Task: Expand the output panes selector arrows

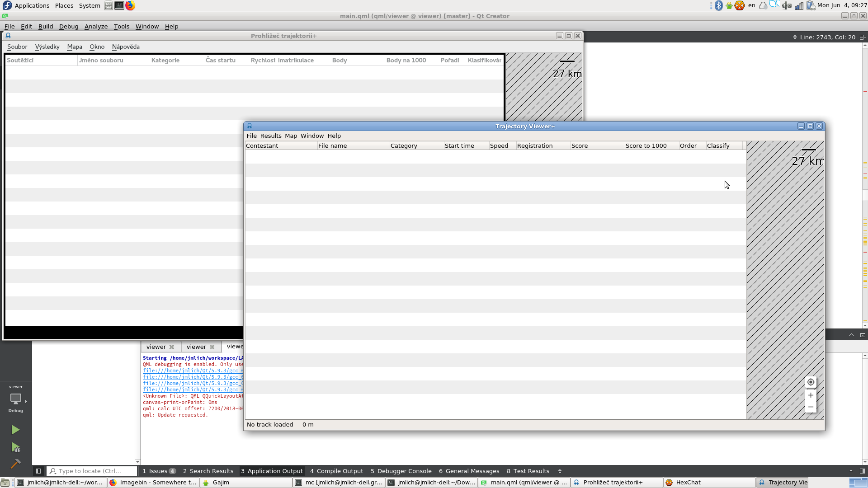Action: [560, 471]
